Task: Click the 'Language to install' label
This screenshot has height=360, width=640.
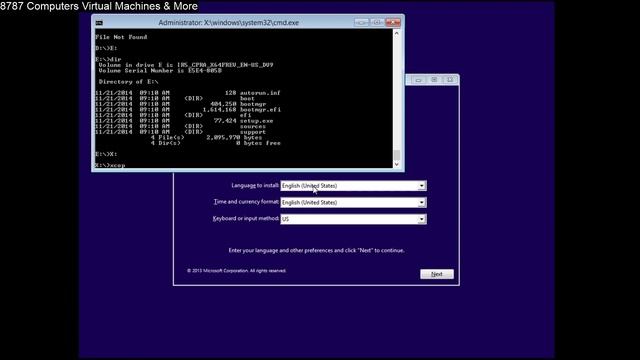Action: tap(255, 185)
